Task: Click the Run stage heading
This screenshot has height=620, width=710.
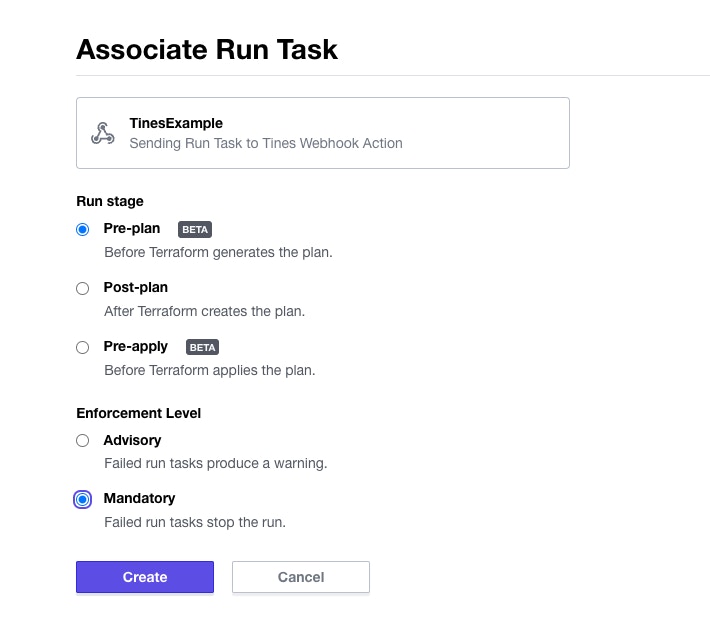Action: click(110, 201)
